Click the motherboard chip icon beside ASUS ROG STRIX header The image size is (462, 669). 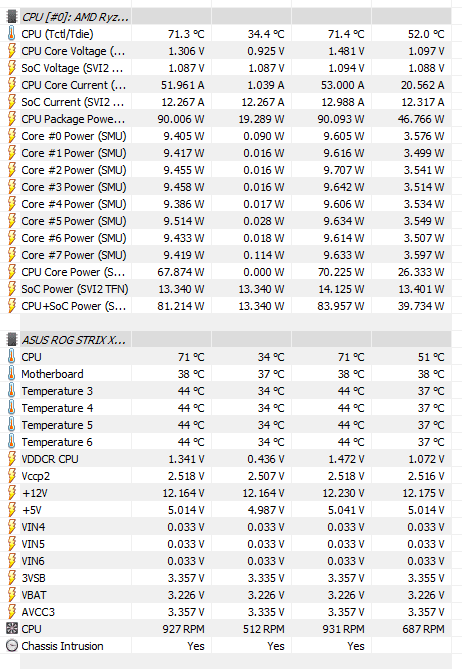point(12,340)
